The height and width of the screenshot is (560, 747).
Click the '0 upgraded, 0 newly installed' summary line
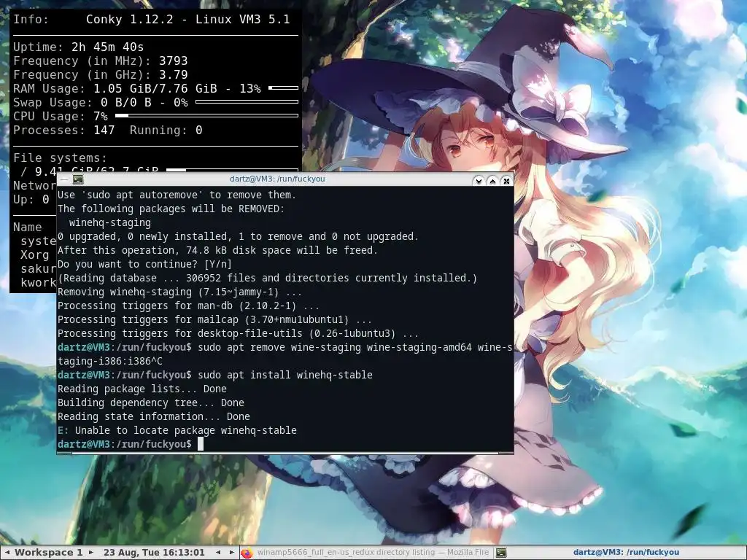tap(238, 236)
